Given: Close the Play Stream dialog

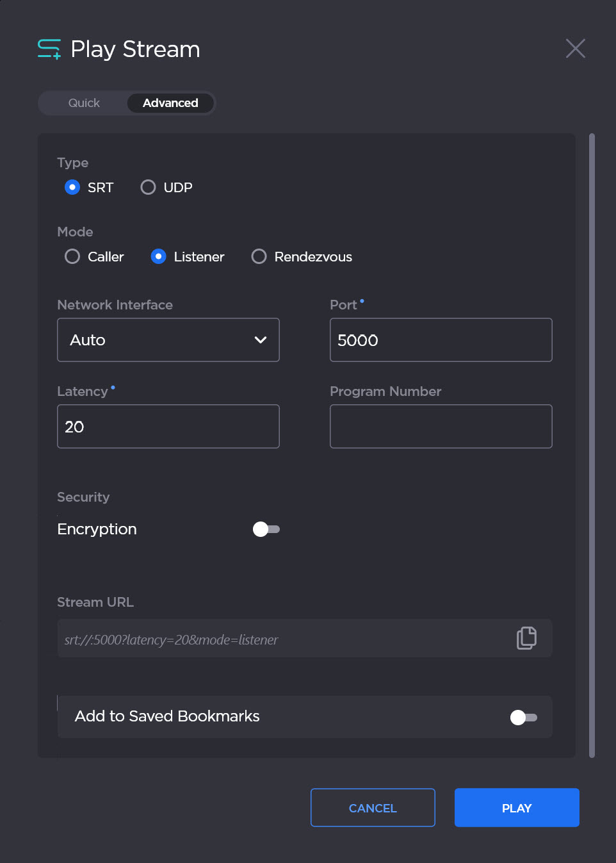Looking at the screenshot, I should pyautogui.click(x=575, y=49).
